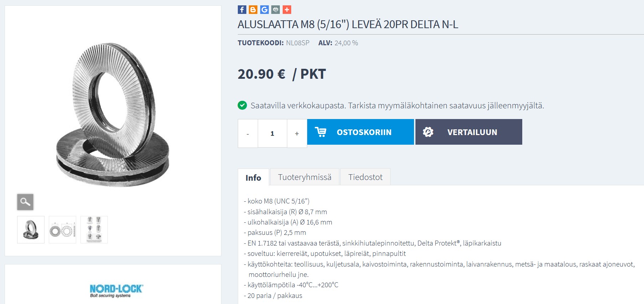Click the gear icon in Vertailuun
The height and width of the screenshot is (304, 644).
pos(428,132)
